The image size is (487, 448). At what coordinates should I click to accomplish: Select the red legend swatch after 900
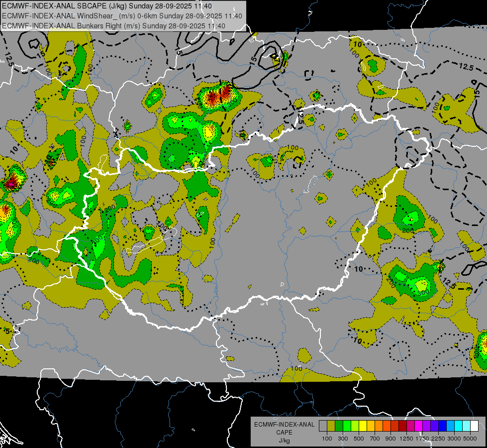point(395,426)
